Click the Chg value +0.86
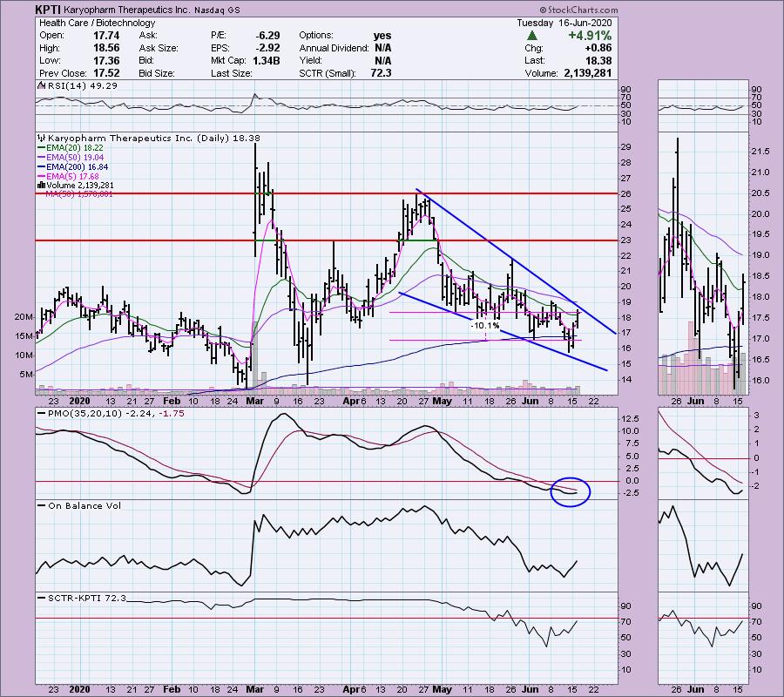 (x=598, y=48)
